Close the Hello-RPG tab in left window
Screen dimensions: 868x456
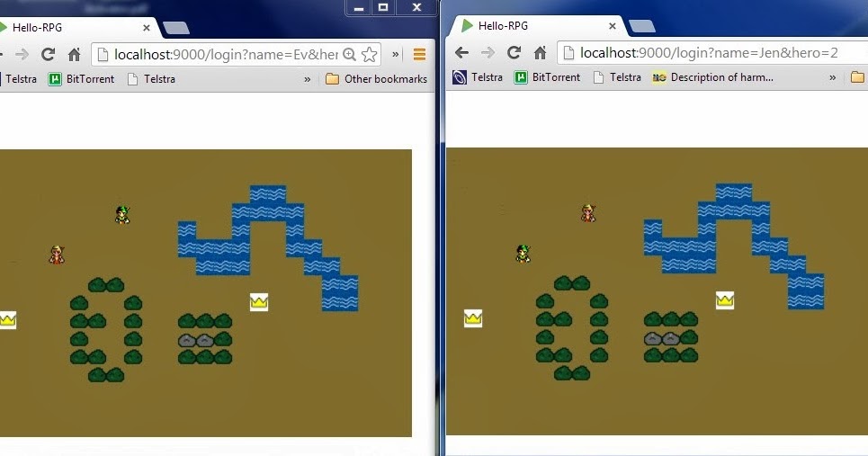(146, 28)
